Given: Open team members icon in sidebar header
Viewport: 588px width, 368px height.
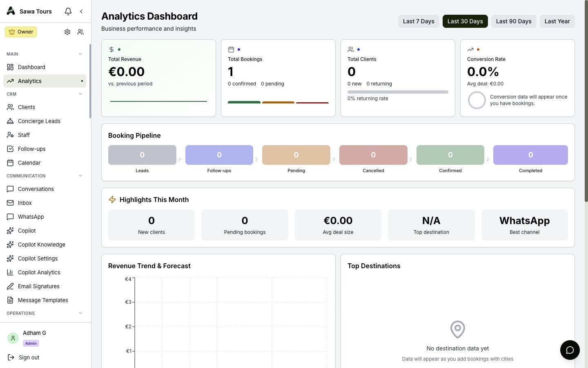Looking at the screenshot, I should click(x=80, y=32).
